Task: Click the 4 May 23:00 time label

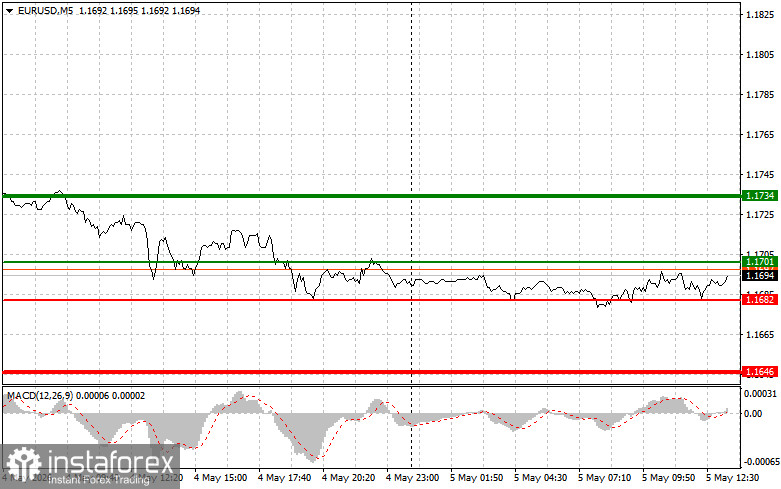Action: tap(412, 478)
